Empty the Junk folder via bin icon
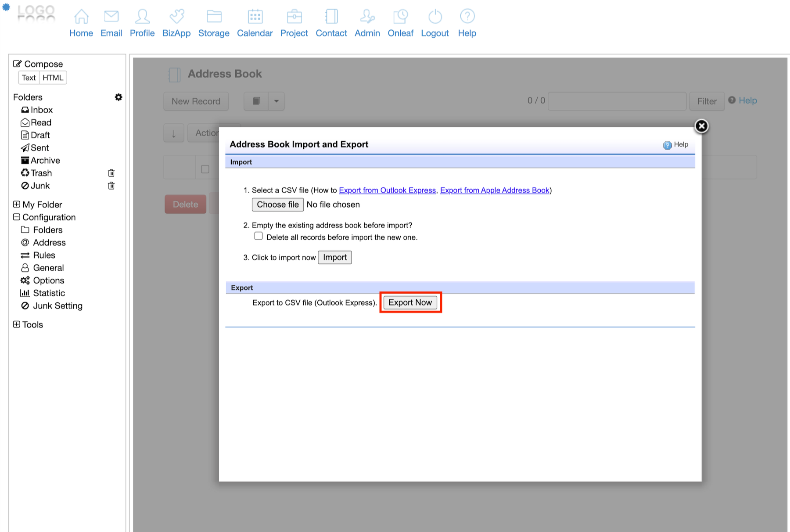The height and width of the screenshot is (532, 790). tap(111, 186)
